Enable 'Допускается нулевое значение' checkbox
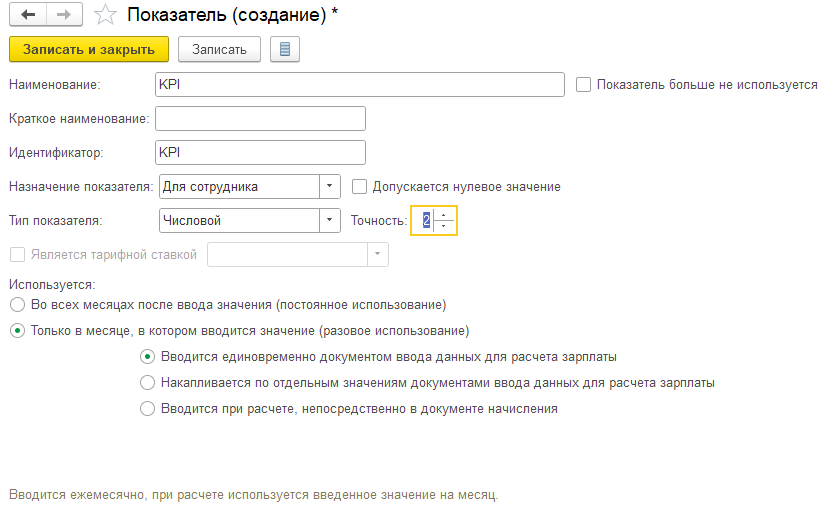Image resolution: width=824 pixels, height=514 pixels. point(360,186)
